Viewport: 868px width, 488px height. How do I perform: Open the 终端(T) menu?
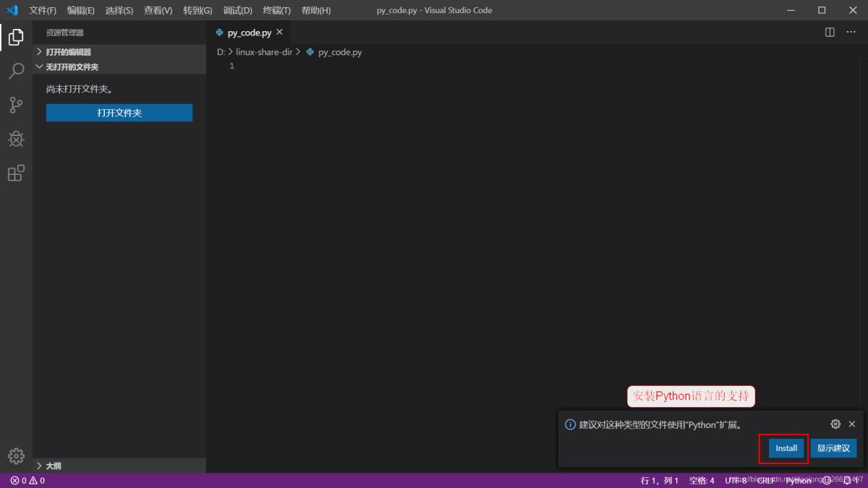coord(276,10)
